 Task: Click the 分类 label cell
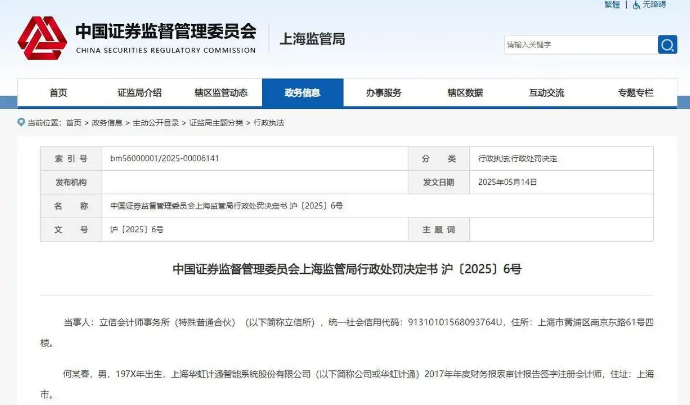point(439,158)
